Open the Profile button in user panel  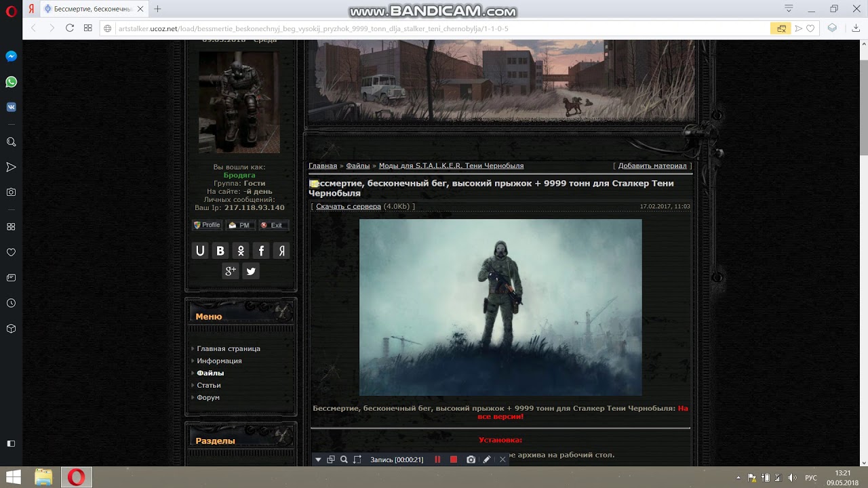click(x=207, y=225)
